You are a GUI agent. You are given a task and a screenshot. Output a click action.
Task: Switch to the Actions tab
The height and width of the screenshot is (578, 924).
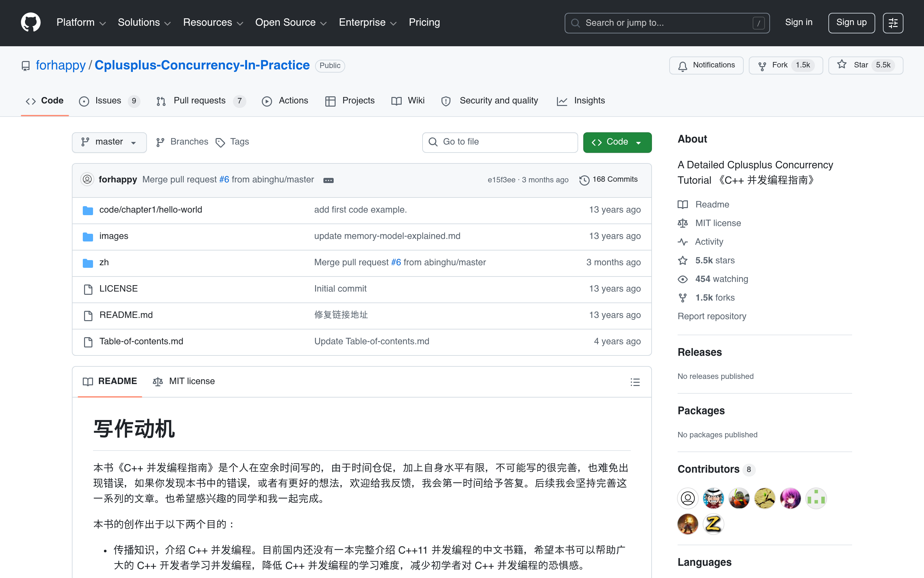(285, 101)
